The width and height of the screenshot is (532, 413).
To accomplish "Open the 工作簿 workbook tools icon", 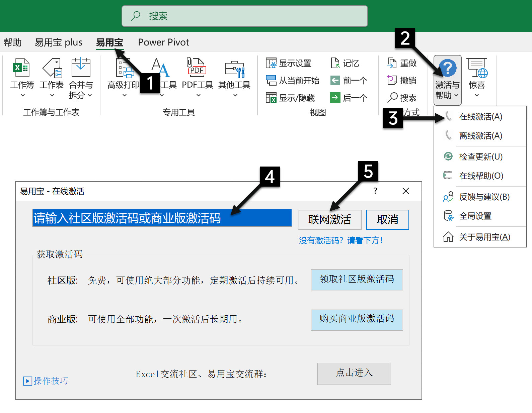I will 21,68.
